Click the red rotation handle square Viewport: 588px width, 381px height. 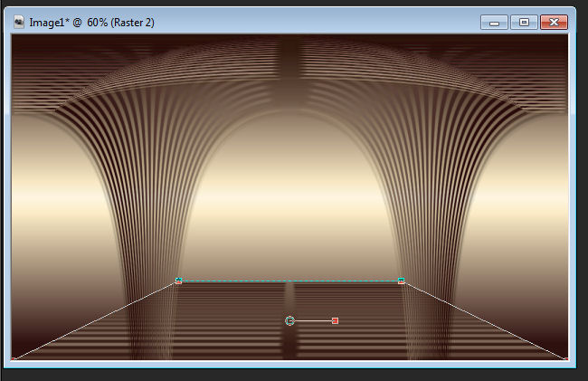336,320
